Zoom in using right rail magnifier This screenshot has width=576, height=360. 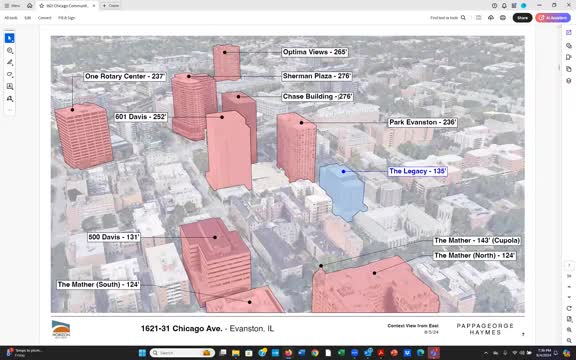(569, 330)
